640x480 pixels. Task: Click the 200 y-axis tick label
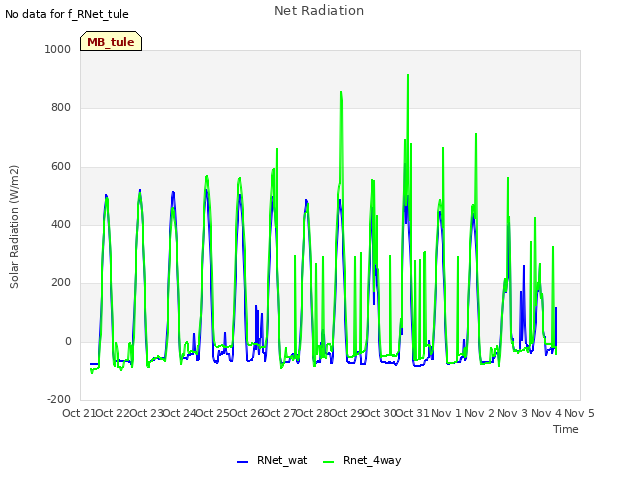pos(61,282)
